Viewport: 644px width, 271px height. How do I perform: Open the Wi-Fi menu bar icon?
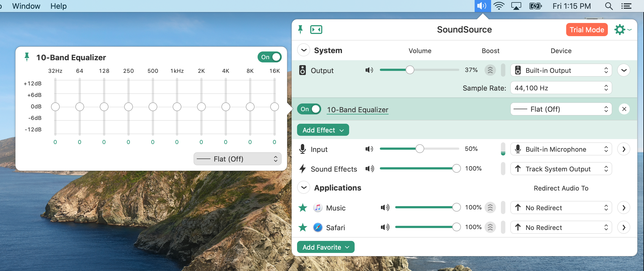click(499, 6)
